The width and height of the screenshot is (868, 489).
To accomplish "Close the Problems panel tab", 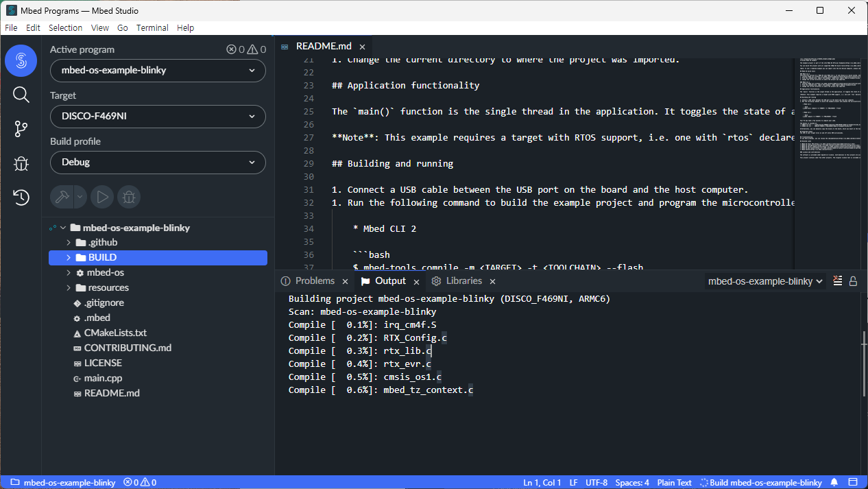I will point(345,281).
